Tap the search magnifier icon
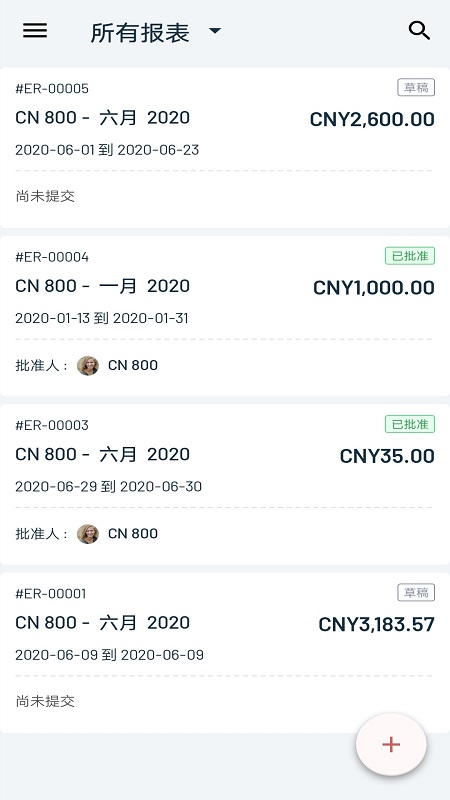The height and width of the screenshot is (800, 450). click(x=419, y=31)
